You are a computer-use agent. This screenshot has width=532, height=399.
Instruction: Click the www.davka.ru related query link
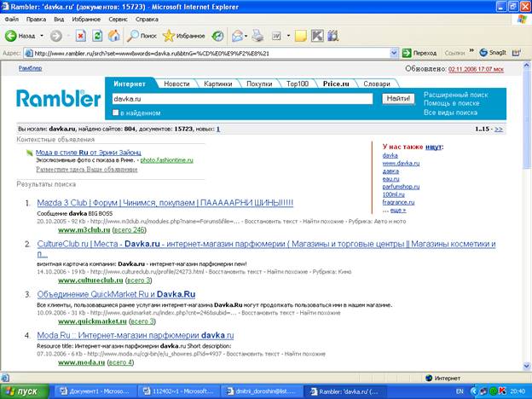401,163
